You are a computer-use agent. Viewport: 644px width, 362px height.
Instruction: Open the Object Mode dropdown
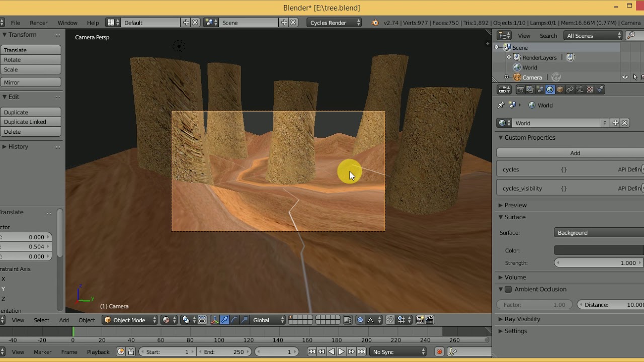click(x=130, y=320)
